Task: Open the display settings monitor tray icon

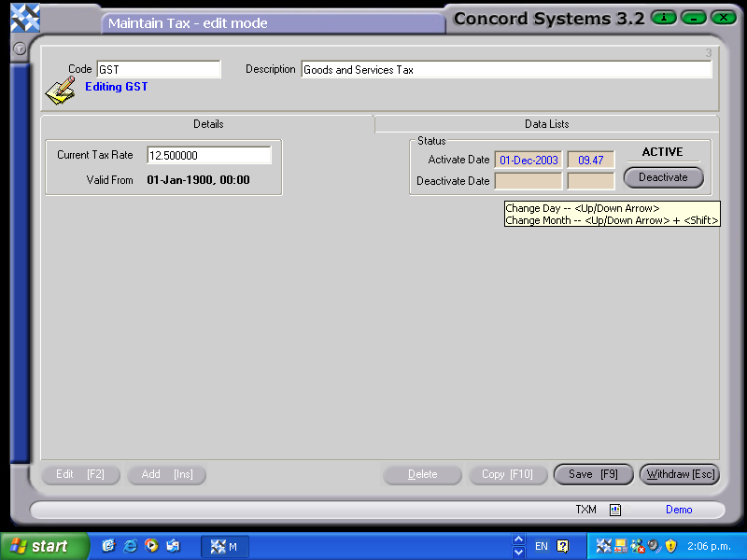Action: pyautogui.click(x=619, y=546)
